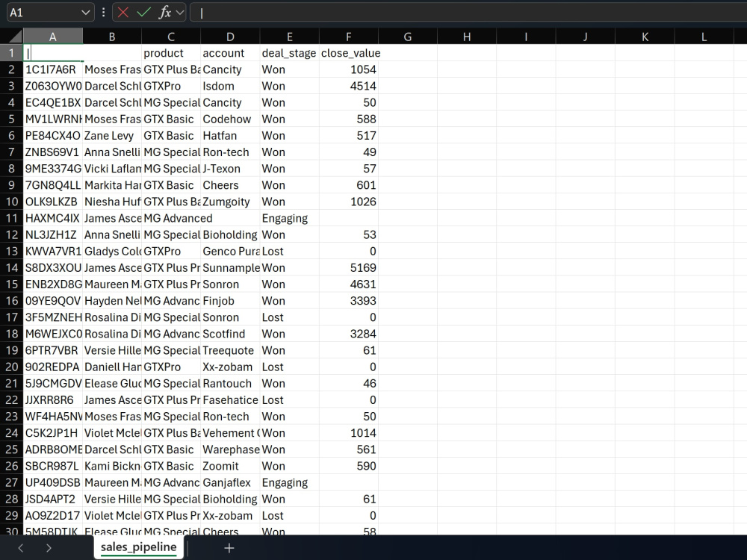Viewport: 747px width, 560px height.
Task: Open the formula bar options dots
Action: coord(103,13)
